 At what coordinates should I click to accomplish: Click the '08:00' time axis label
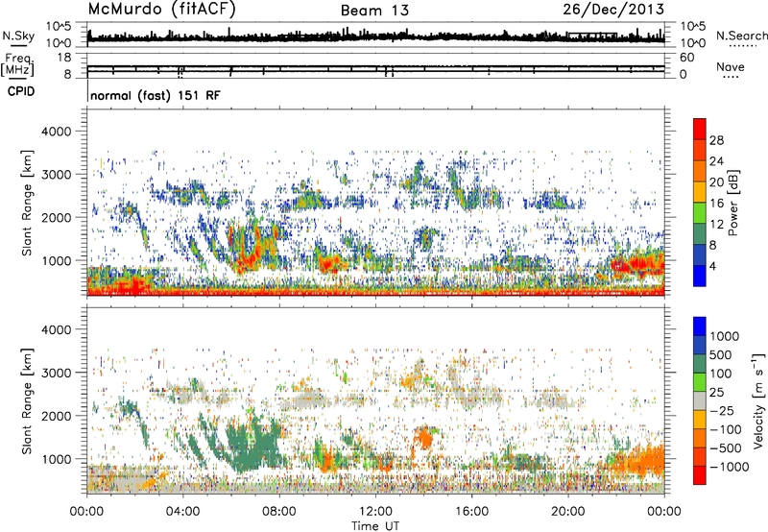[x=279, y=512]
